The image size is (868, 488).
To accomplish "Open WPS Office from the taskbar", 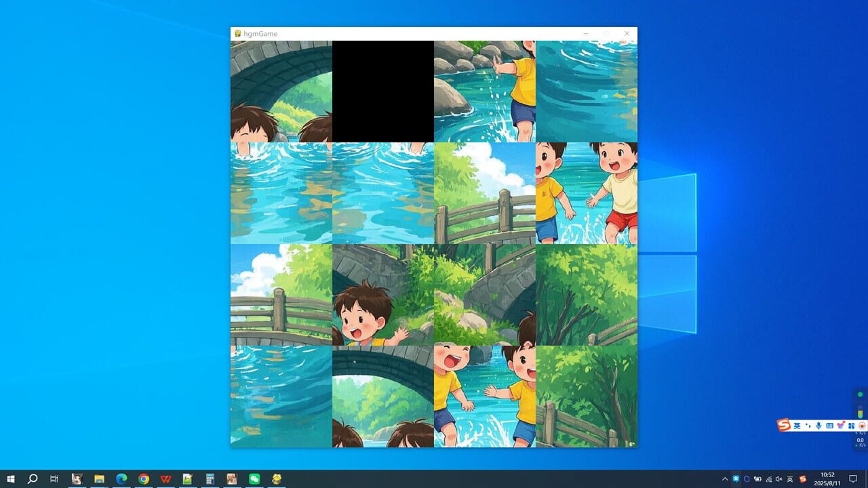I will point(165,479).
